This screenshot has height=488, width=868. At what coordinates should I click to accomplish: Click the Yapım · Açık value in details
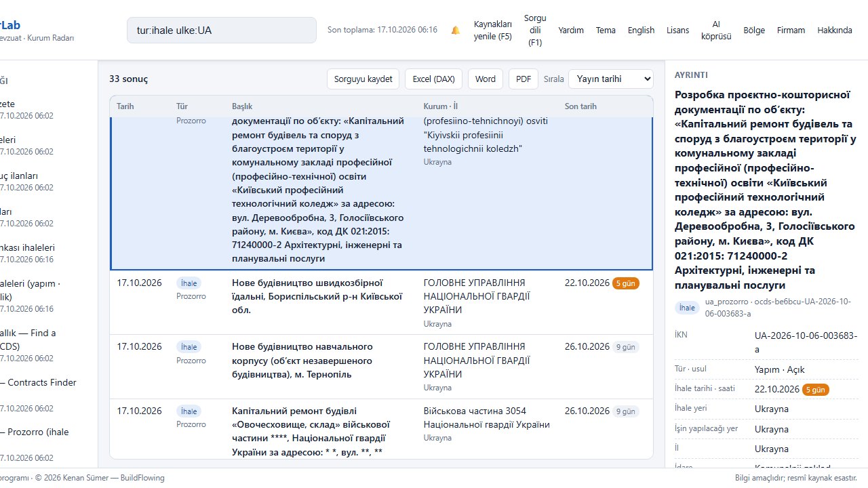coord(780,370)
